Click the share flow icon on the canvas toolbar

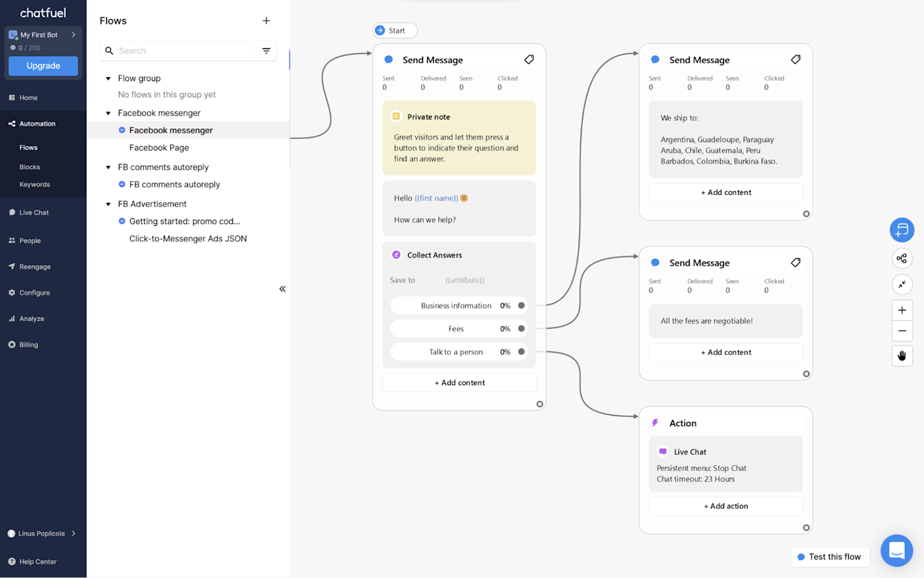pyautogui.click(x=902, y=258)
